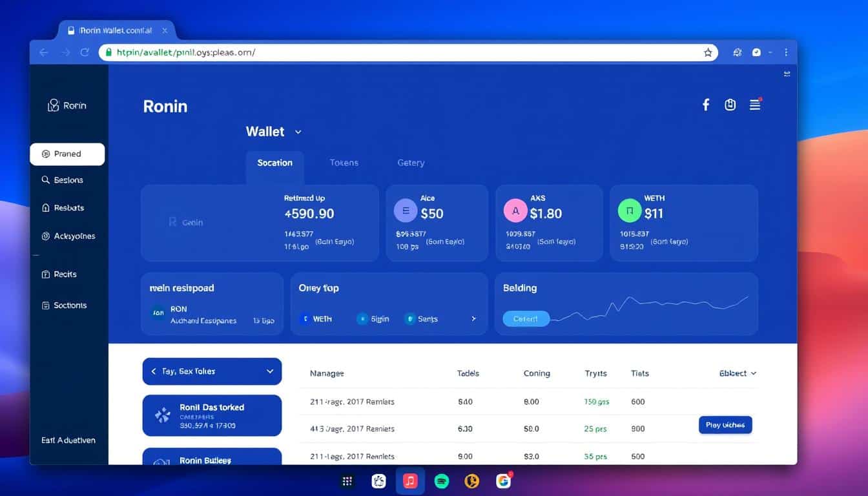Open the Ronil Das torked card
This screenshot has width=868, height=496.
[212, 415]
